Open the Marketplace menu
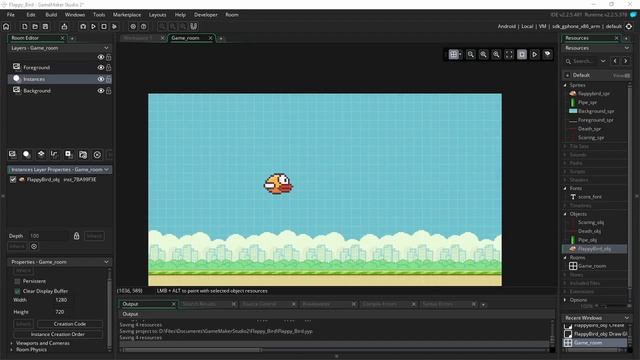This screenshot has height=360, width=640. pyautogui.click(x=127, y=15)
